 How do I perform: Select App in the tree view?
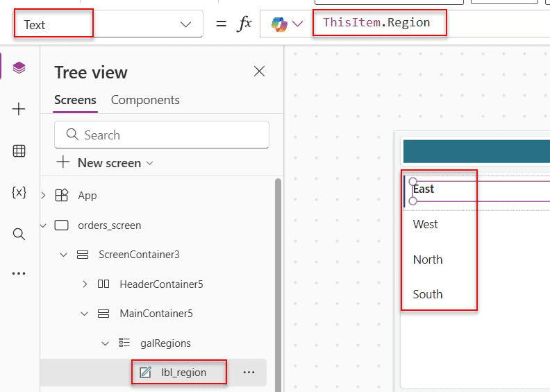(x=87, y=196)
